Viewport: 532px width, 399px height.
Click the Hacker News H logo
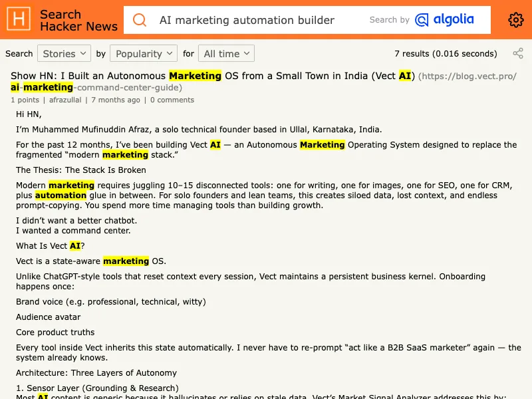[19, 19]
